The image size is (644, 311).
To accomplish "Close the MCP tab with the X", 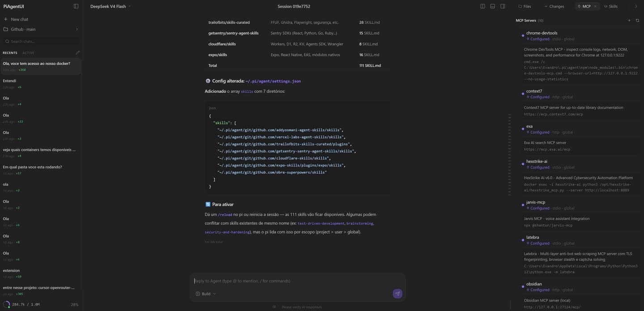I will pyautogui.click(x=595, y=6).
